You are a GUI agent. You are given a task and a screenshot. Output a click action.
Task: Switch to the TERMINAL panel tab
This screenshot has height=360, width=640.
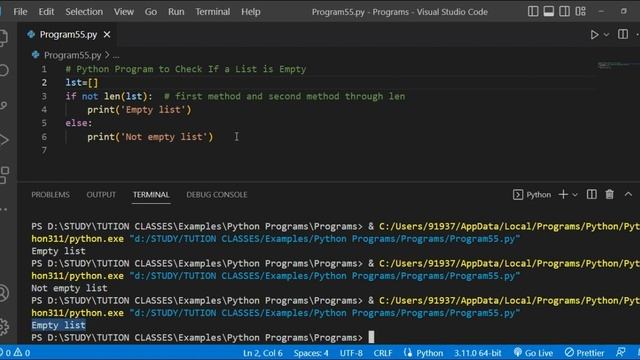(x=151, y=195)
